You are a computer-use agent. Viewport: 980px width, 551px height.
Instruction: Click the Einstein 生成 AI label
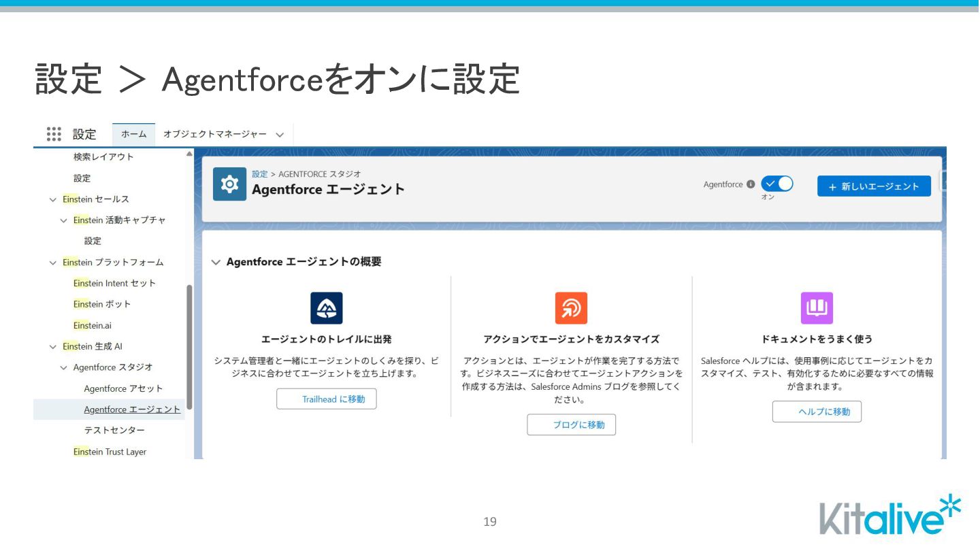point(93,347)
